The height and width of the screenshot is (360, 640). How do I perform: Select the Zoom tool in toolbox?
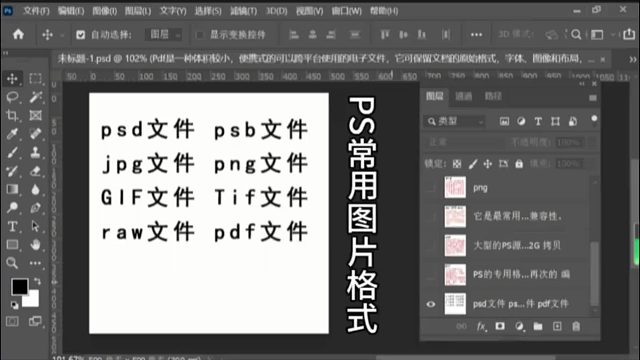[12, 263]
